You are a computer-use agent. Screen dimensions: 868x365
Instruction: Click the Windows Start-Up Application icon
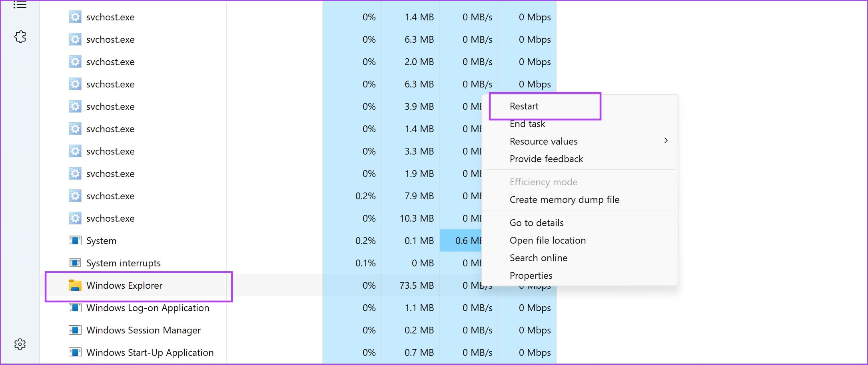click(x=75, y=353)
